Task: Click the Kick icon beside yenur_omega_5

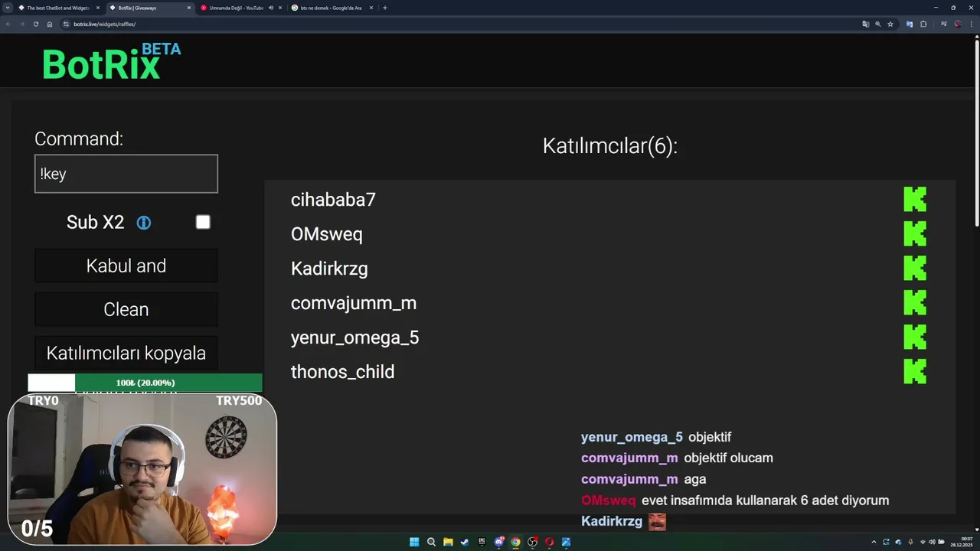Action: [915, 337]
